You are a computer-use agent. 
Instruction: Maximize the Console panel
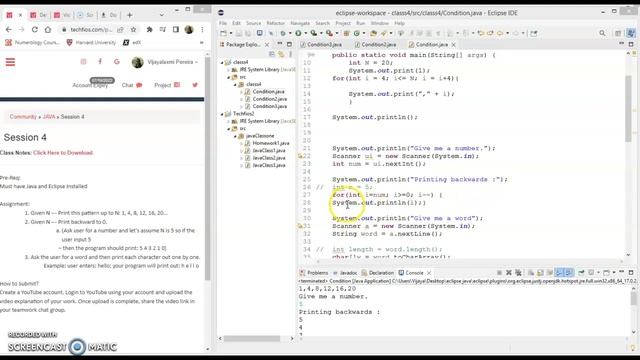point(631,272)
